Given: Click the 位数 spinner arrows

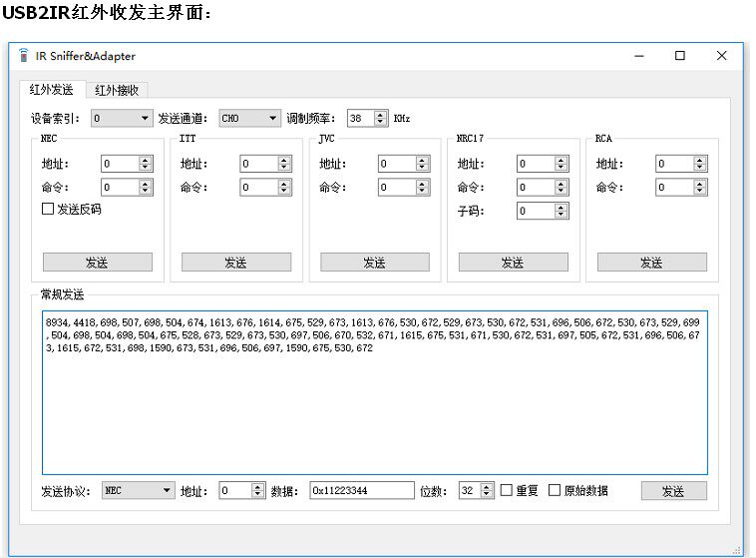Looking at the screenshot, I should click(x=487, y=490).
